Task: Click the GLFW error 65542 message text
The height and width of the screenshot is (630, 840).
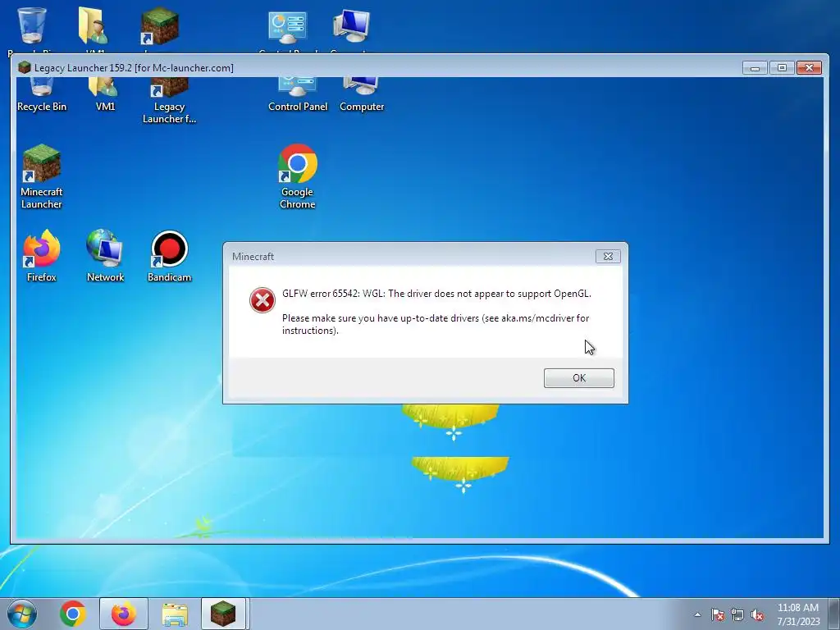Action: (436, 294)
